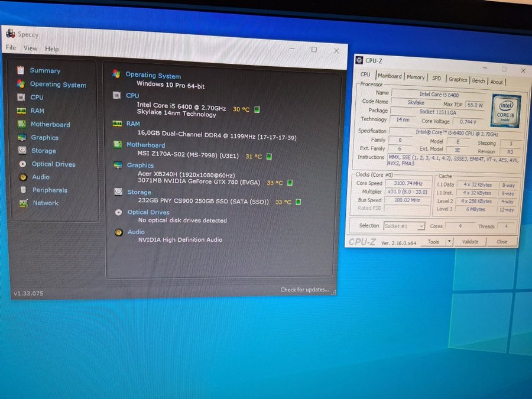Click the memory icon beside the RAM summary heading
This screenshot has height=399, width=532.
click(x=117, y=124)
